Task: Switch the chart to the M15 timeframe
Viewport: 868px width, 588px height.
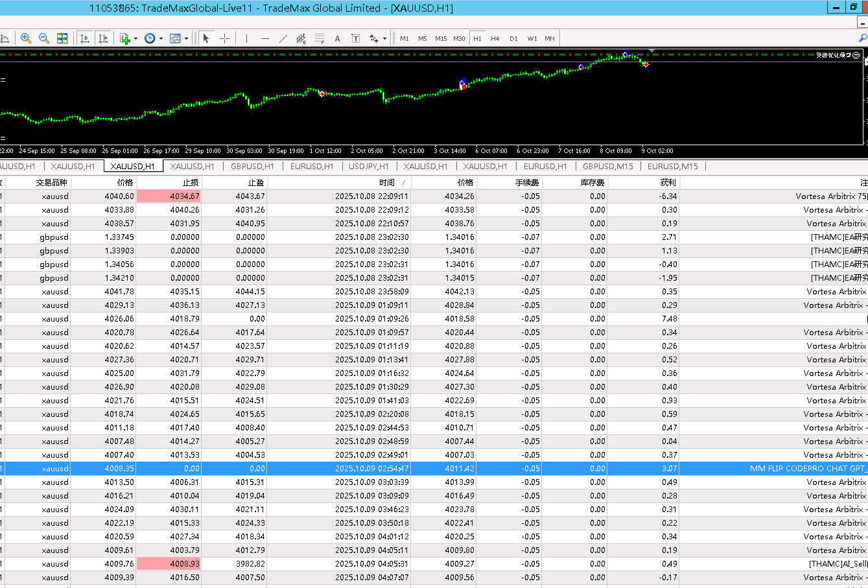Action: (441, 38)
